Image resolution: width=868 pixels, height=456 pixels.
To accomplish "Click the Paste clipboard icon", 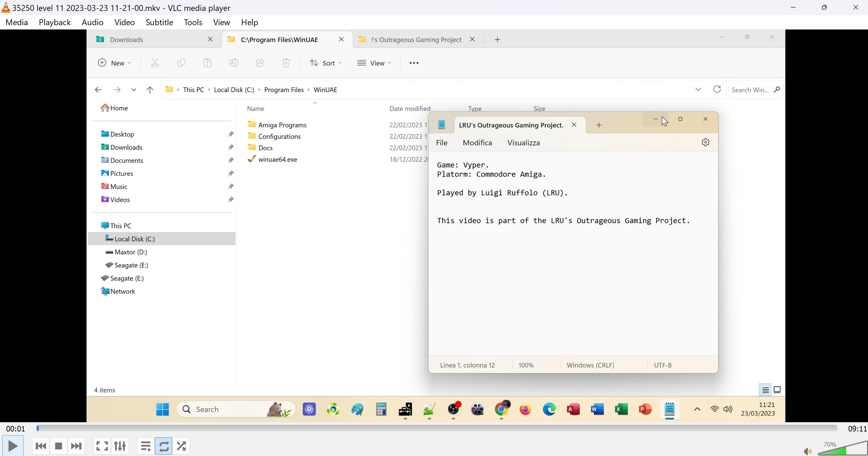I will click(x=208, y=63).
